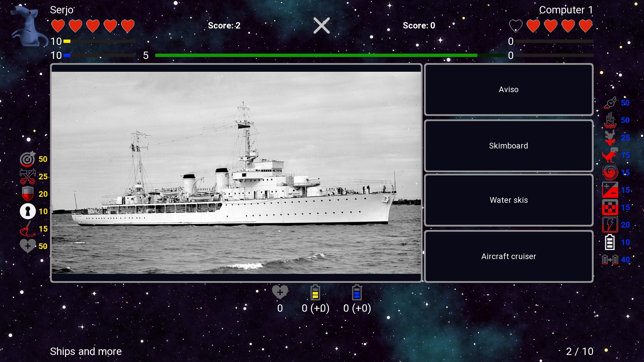This screenshot has height=362, width=644.
Task: Select the shield protection power-up
Action: 28,194
